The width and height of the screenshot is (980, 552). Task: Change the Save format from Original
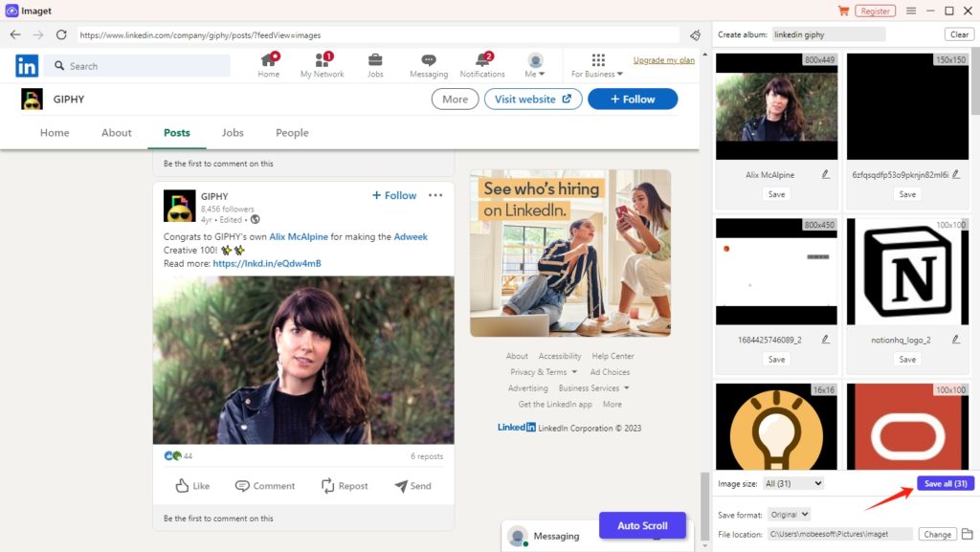[789, 514]
